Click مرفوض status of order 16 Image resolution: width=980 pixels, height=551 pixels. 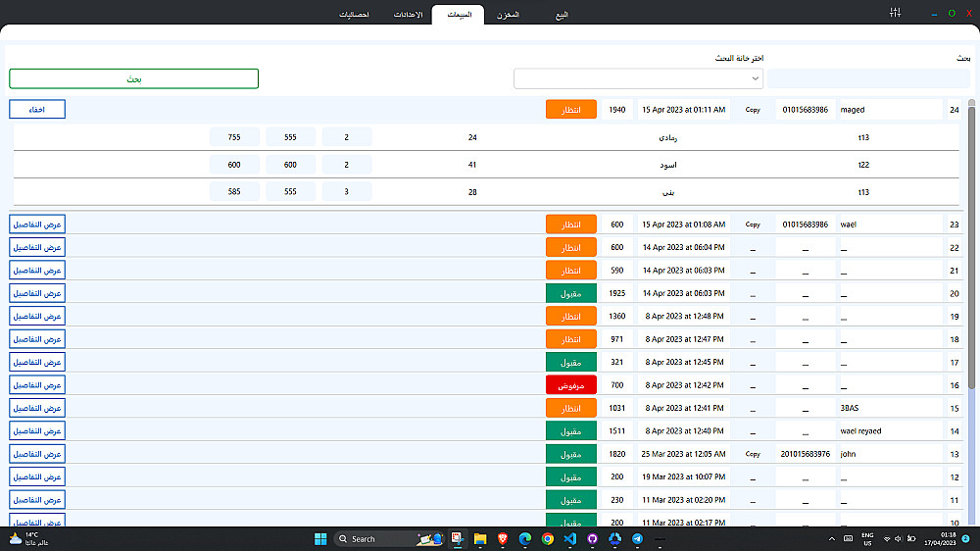pyautogui.click(x=571, y=385)
